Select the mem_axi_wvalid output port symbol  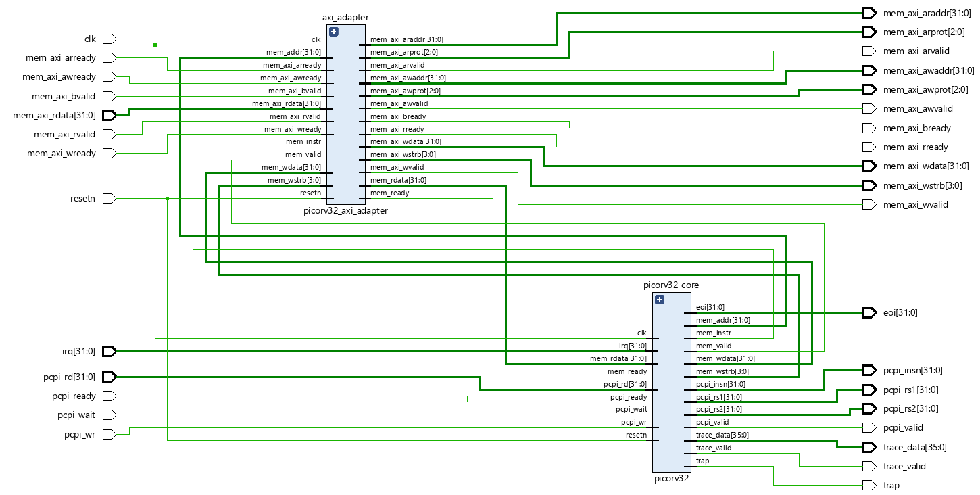click(x=869, y=204)
